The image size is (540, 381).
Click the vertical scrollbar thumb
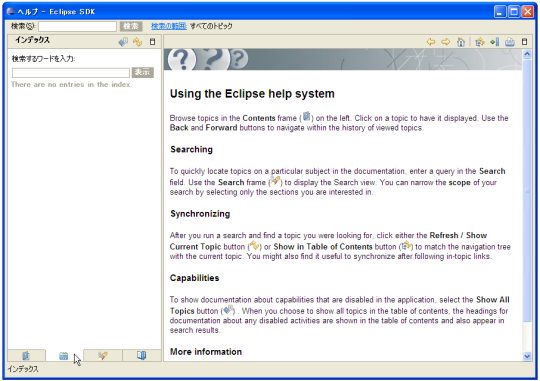point(527,190)
